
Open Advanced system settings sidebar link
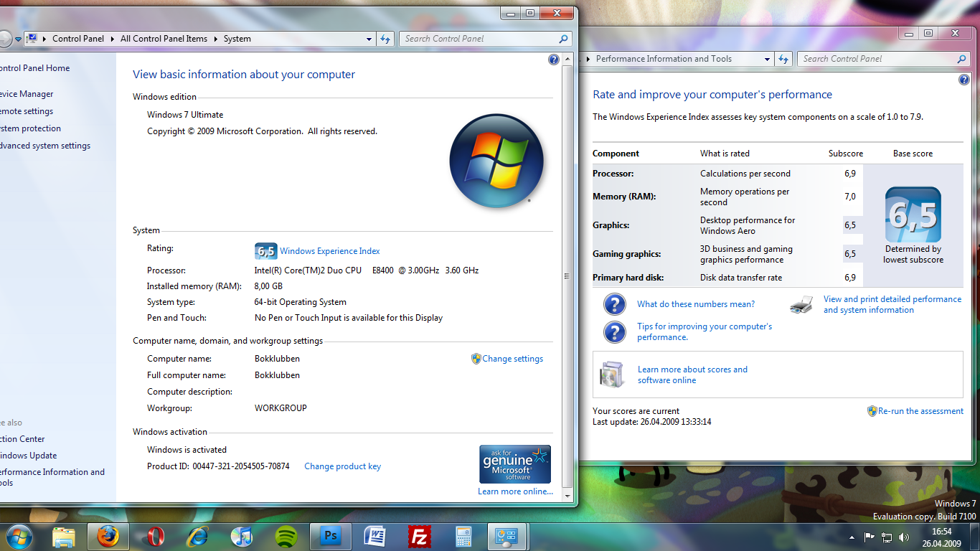click(45, 146)
